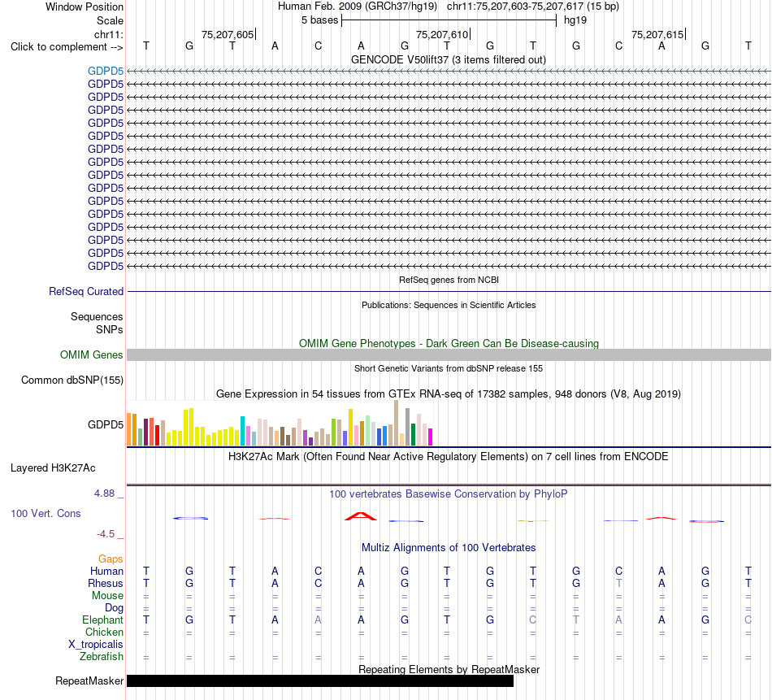
Task: Click the 4.88 PhyloP upper scale value
Action: point(104,493)
